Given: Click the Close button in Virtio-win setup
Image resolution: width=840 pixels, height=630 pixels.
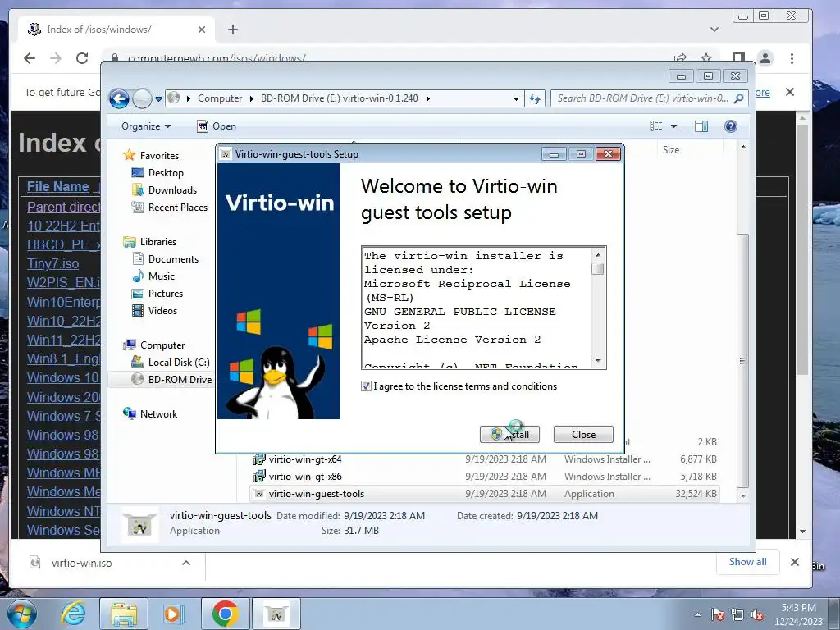Looking at the screenshot, I should [x=583, y=435].
